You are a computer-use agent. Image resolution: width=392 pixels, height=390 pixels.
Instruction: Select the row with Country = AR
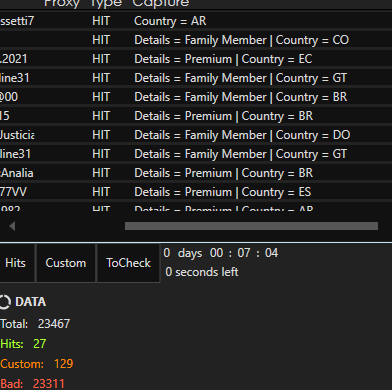click(x=196, y=21)
